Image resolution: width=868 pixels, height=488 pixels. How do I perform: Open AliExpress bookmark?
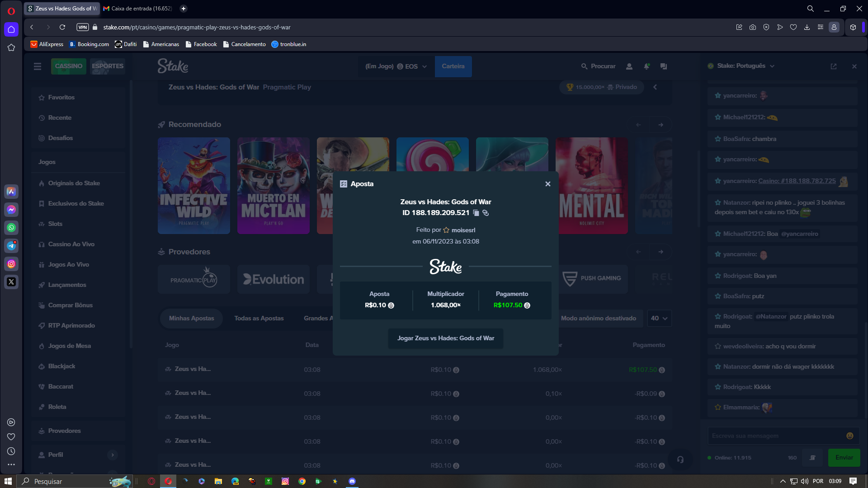tap(47, 44)
